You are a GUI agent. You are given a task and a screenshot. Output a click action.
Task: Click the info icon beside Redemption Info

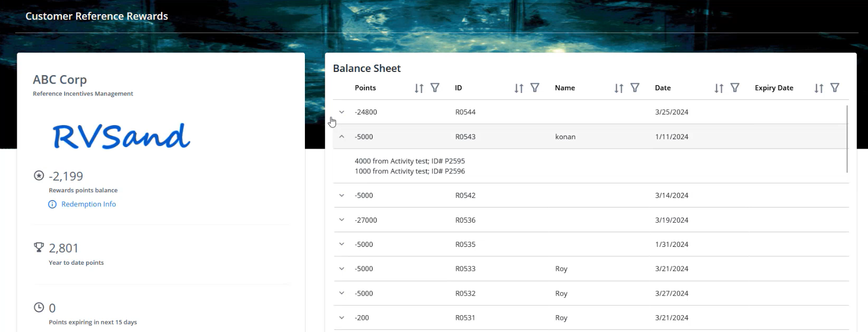pyautogui.click(x=52, y=204)
